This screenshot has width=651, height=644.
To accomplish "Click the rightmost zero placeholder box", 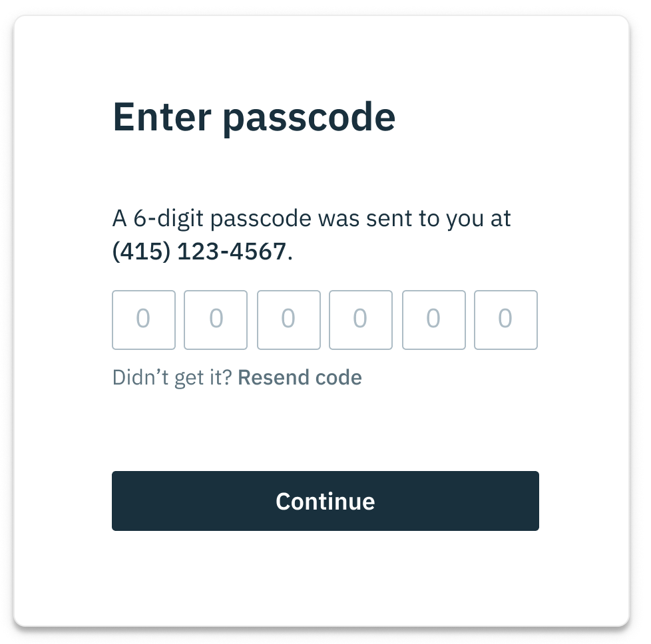I will point(506,320).
